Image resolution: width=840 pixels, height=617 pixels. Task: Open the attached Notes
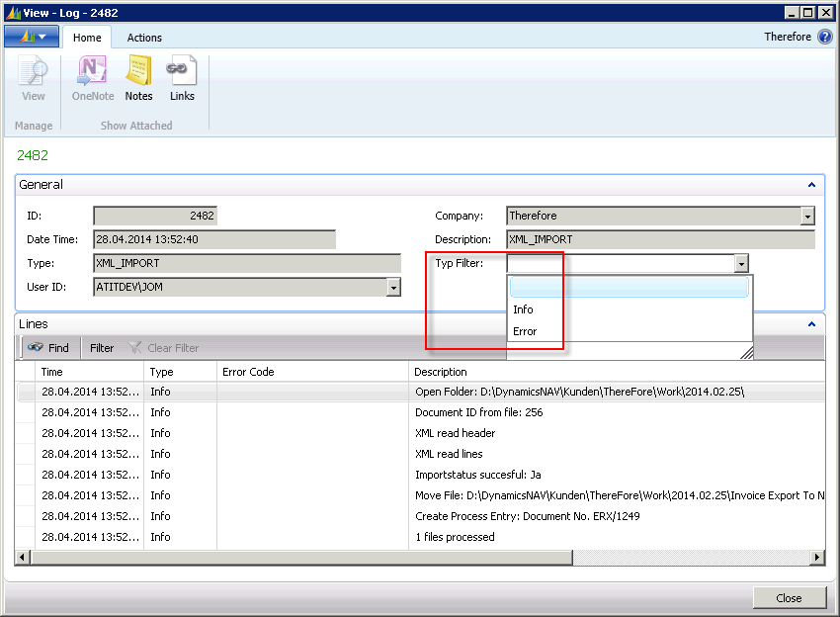(138, 79)
